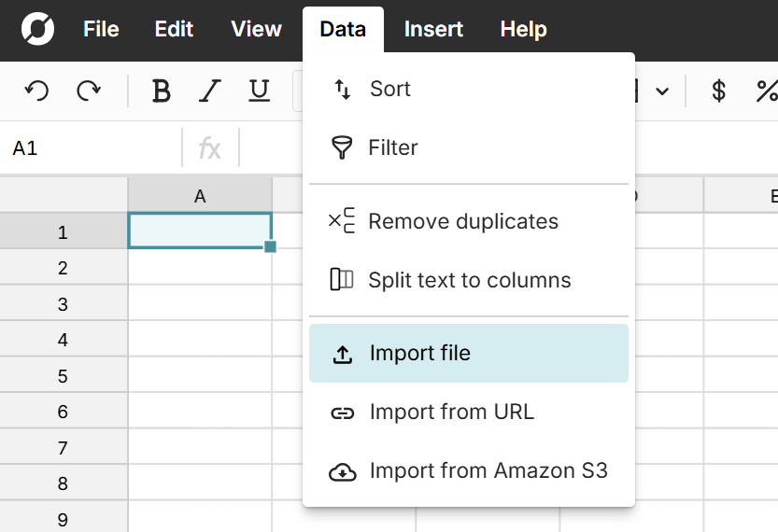Select Split text to columns
This screenshot has width=778, height=532.
click(468, 280)
